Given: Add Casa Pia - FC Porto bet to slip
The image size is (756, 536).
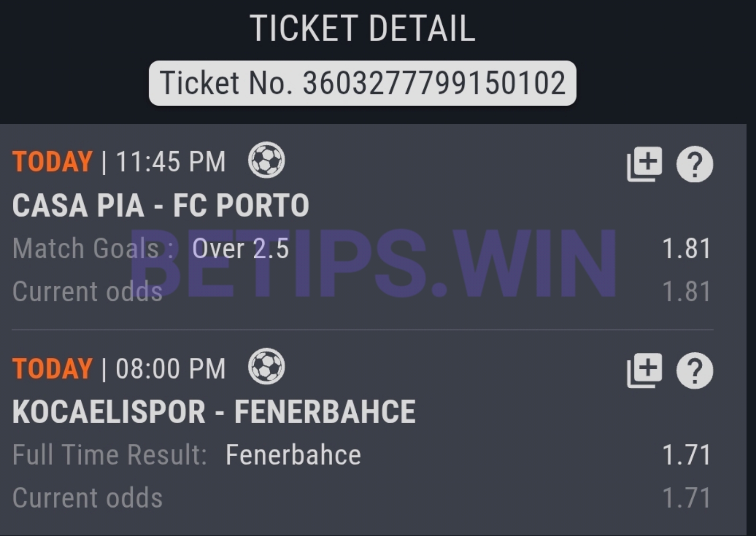Looking at the screenshot, I should (x=644, y=164).
